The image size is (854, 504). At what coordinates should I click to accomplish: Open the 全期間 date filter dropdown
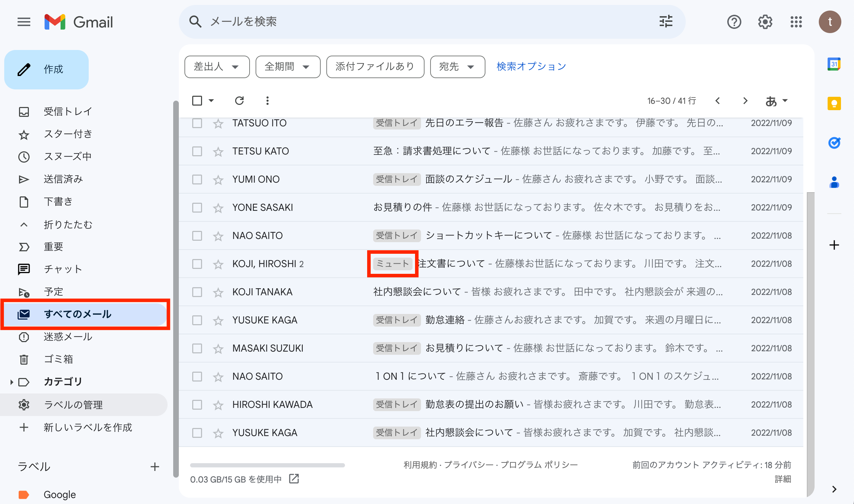[288, 67]
